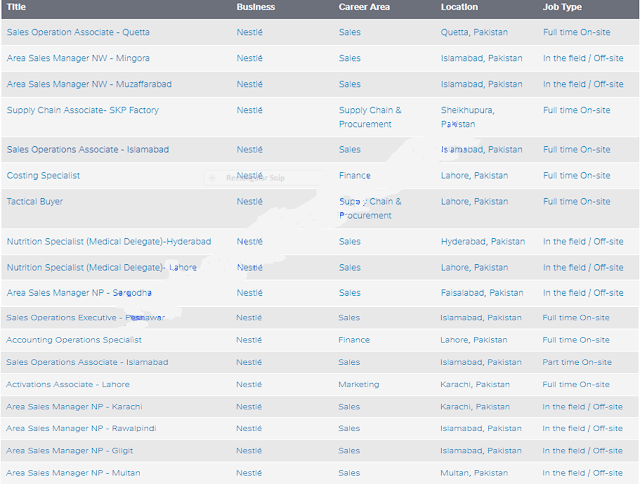Image resolution: width=640 pixels, height=484 pixels.
Task: Click Full time On-site in Peshawar row
Action: click(x=576, y=318)
